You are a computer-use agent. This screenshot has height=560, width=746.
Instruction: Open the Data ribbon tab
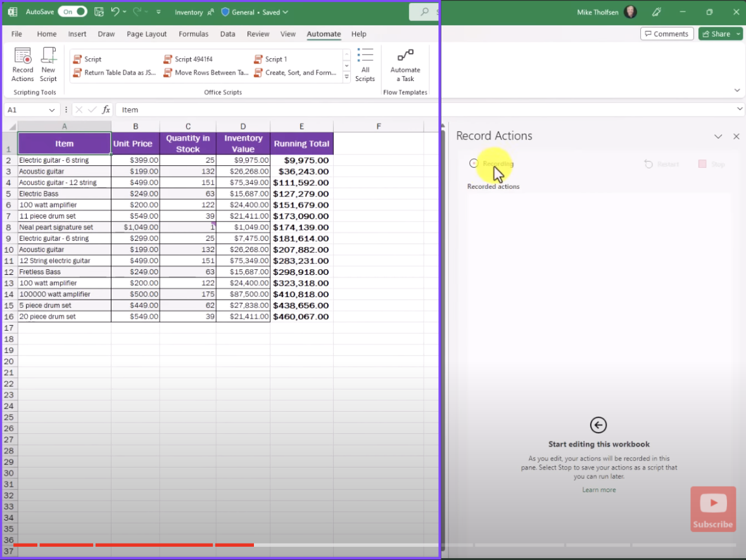[x=227, y=34]
